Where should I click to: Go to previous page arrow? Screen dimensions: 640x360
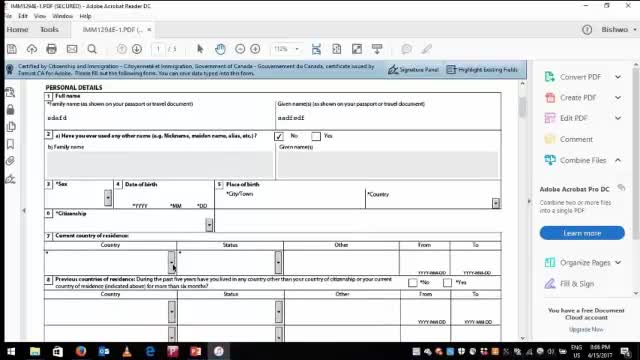point(122,49)
